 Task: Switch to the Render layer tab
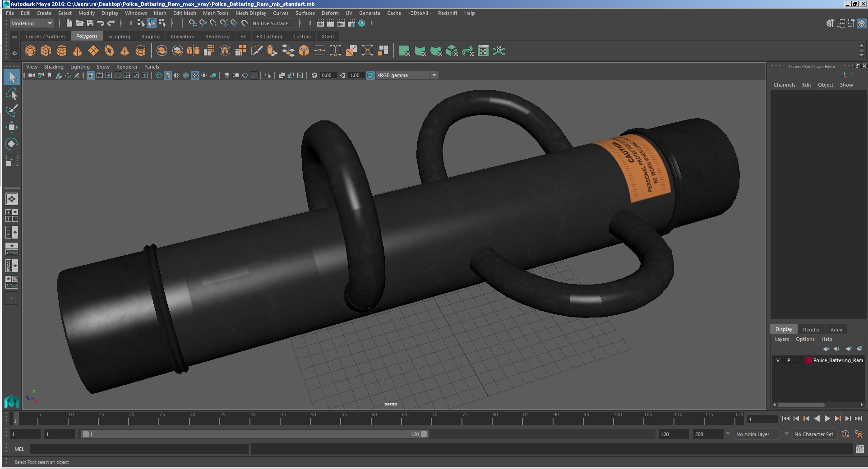tap(811, 330)
